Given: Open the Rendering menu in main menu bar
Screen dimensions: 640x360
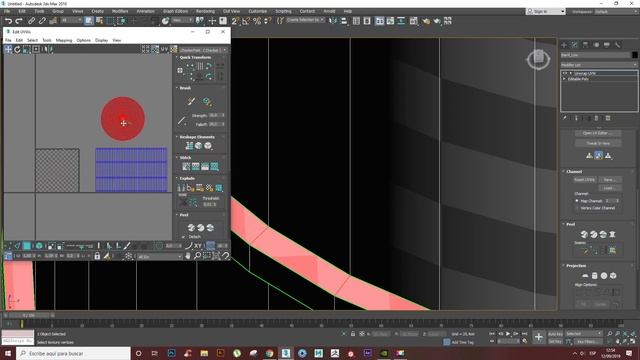Looking at the screenshot, I should [x=205, y=11].
